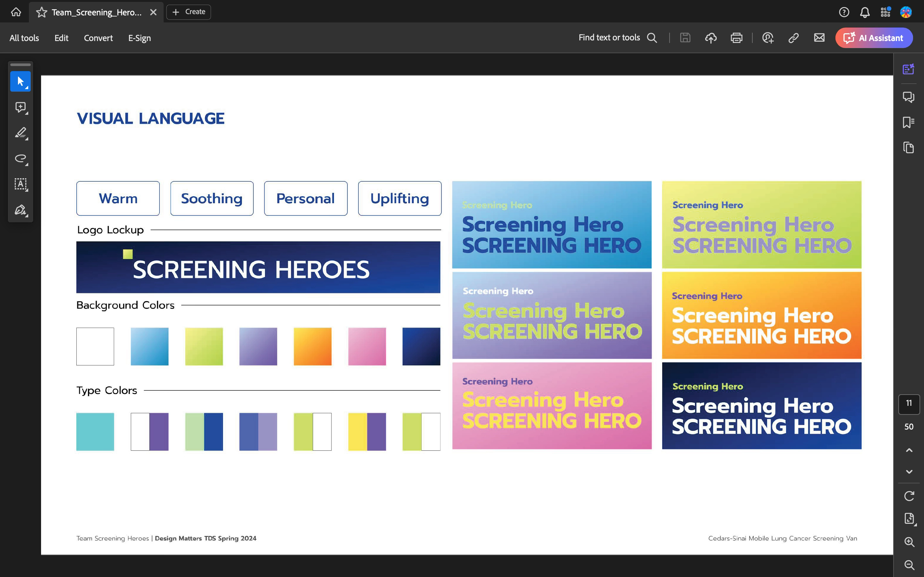Go to previous page with up chevron
This screenshot has width=924, height=577.
[909, 450]
